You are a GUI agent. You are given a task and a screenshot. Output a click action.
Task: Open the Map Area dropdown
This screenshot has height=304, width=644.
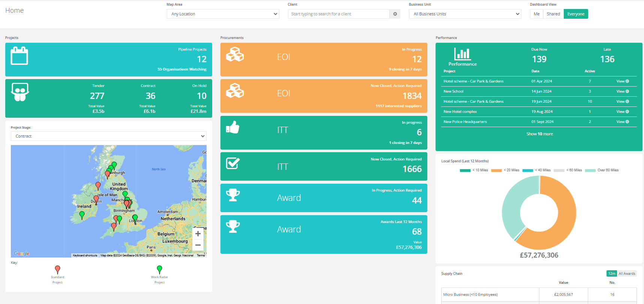click(223, 14)
